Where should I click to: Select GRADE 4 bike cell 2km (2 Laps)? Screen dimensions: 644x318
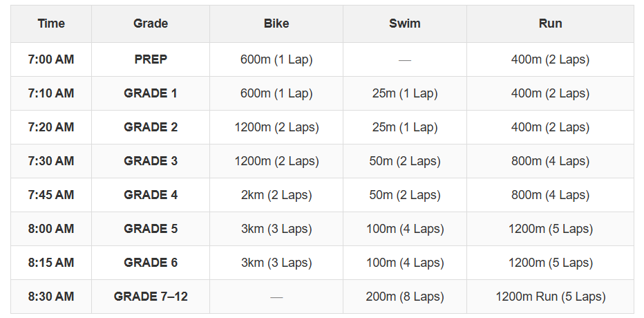click(x=276, y=195)
